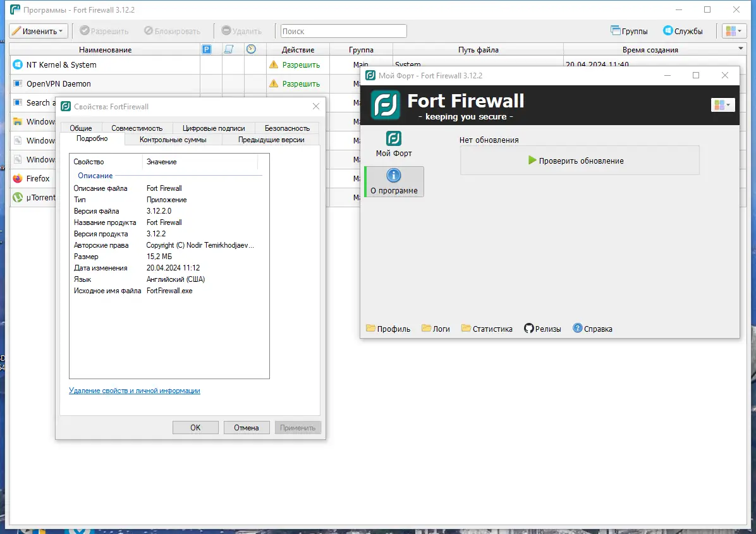
Task: Select the µTorrent row icon
Action: pos(18,197)
